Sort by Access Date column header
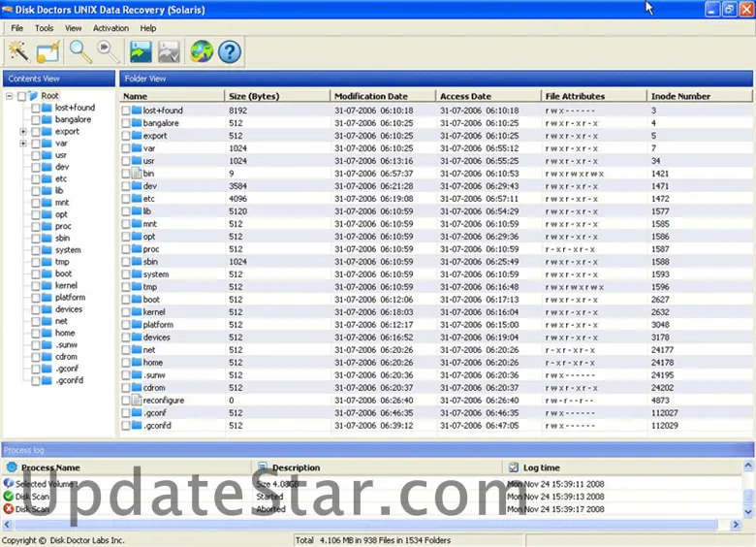The image size is (756, 547). [x=488, y=96]
